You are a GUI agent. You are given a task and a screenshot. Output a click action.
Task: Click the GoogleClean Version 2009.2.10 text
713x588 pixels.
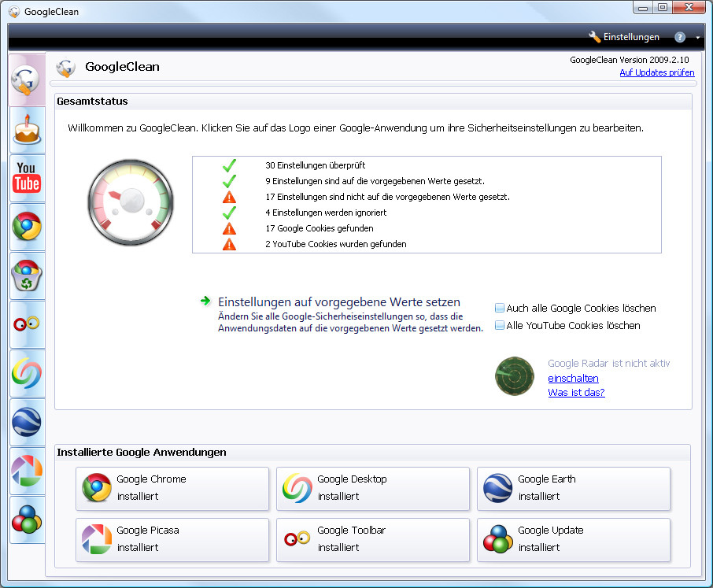pos(630,60)
